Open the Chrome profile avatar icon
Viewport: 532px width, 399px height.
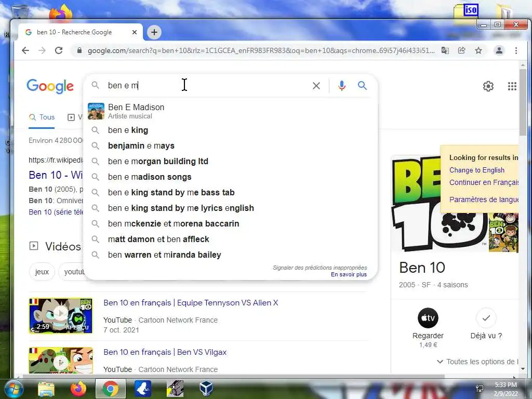click(499, 50)
